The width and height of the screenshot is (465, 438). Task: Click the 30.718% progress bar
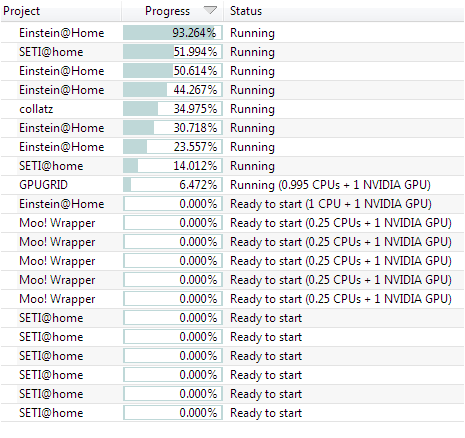pyautogui.click(x=173, y=128)
